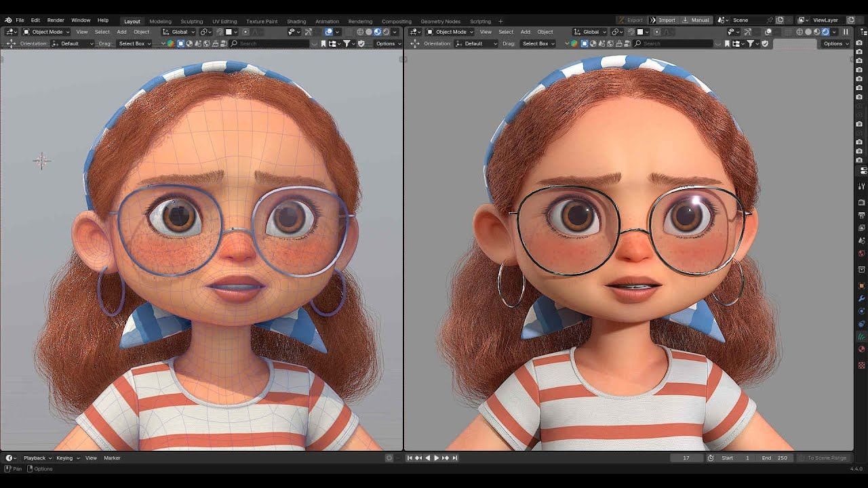Switch to the UV Editing workspace tab
Screen dimensions: 868x488
tap(224, 21)
